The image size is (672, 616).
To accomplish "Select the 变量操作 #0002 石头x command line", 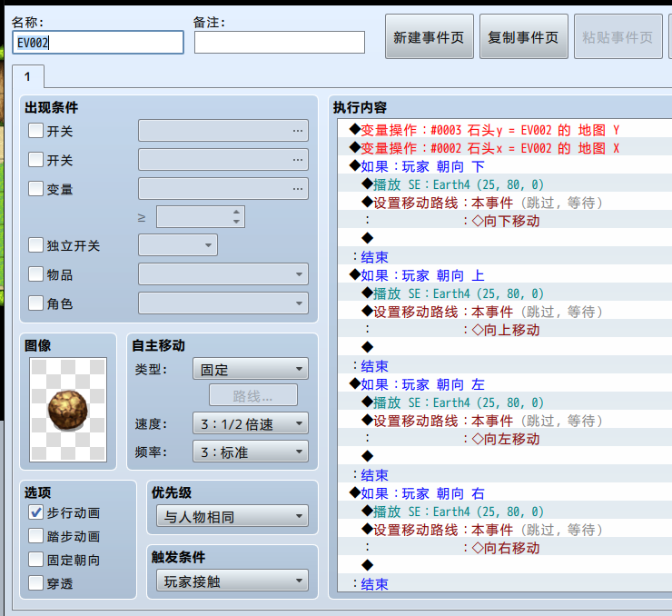I will [x=504, y=148].
